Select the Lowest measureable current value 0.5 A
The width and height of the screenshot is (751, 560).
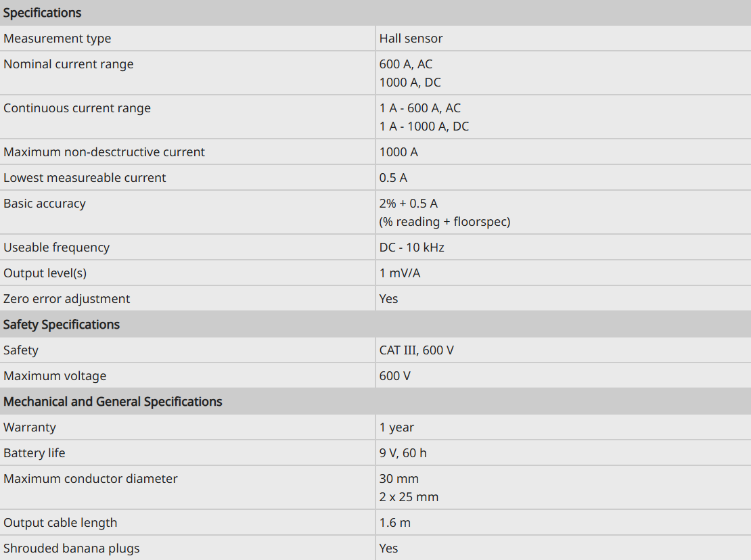pos(393,178)
